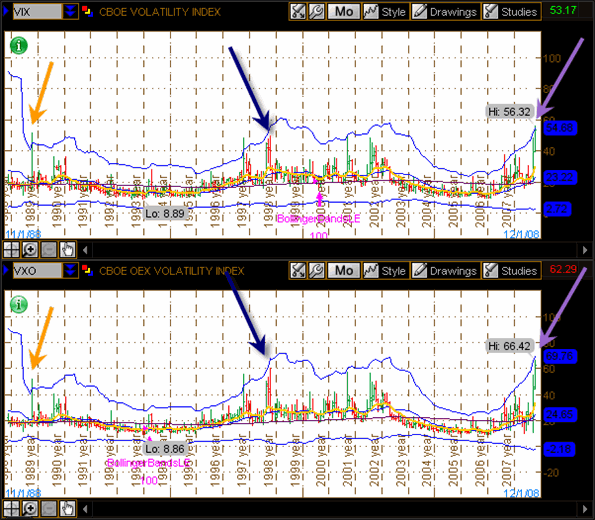This screenshot has width=595, height=520.
Task: Click the BollingerBandsLE label on VIX chart
Action: 318,219
